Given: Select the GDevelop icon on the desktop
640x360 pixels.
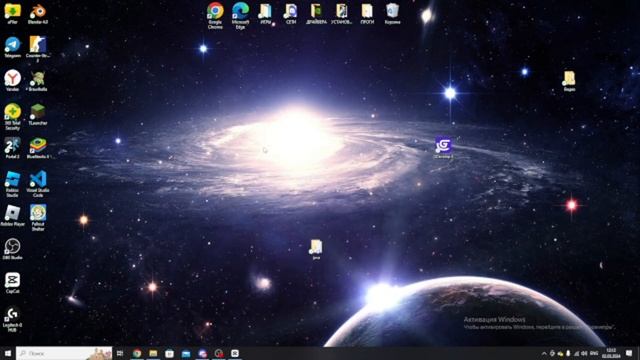Looking at the screenshot, I should point(443,147).
